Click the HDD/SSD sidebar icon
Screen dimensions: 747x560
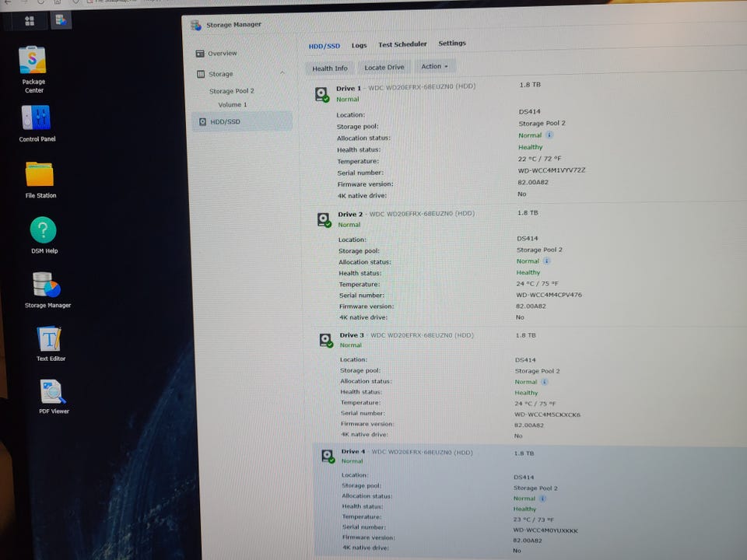pyautogui.click(x=202, y=122)
